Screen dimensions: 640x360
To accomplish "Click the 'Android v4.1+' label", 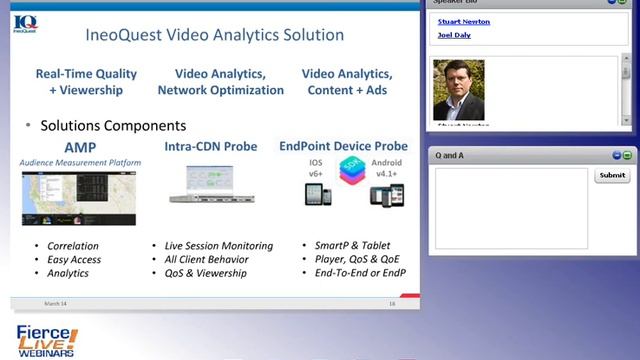I will coord(387,168).
